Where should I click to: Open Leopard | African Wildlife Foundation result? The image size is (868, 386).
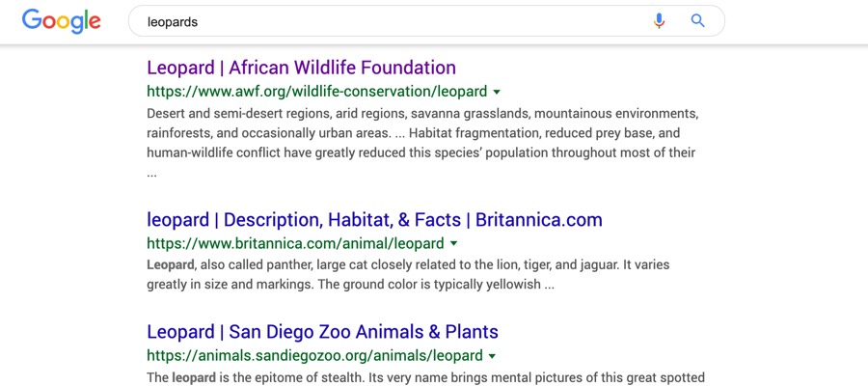click(x=301, y=68)
